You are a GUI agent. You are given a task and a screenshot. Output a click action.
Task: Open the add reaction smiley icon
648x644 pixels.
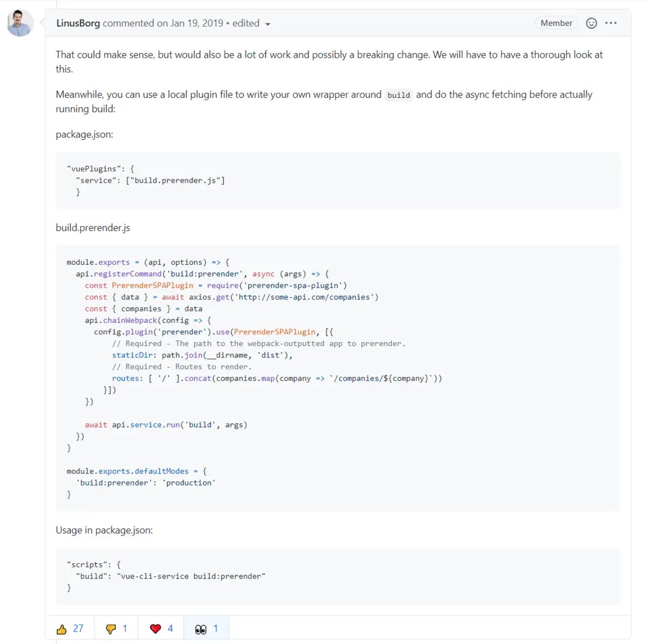pyautogui.click(x=591, y=23)
